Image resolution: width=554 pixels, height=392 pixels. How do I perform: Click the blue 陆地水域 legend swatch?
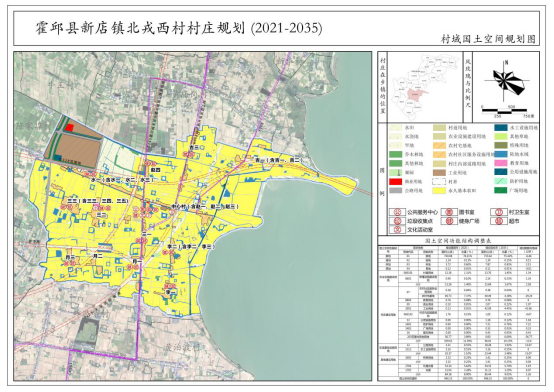pos(501,154)
